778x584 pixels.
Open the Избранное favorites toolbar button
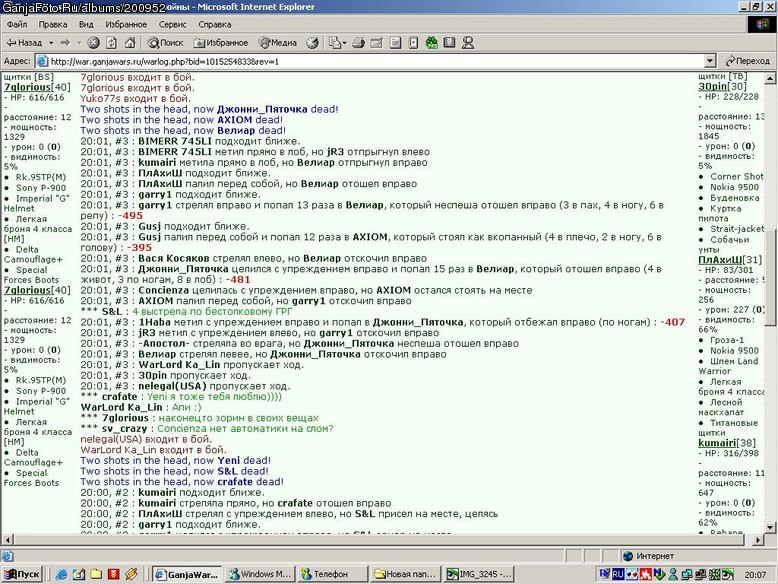tap(221, 43)
